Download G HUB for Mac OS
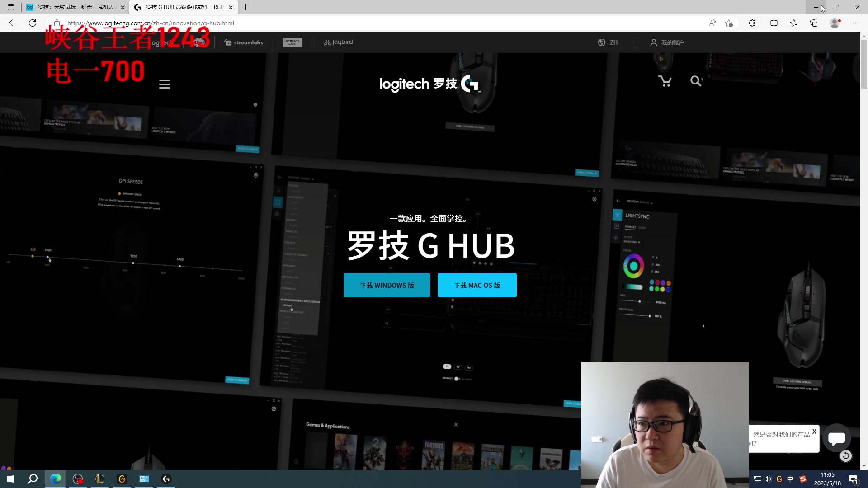The image size is (868, 488). [477, 285]
